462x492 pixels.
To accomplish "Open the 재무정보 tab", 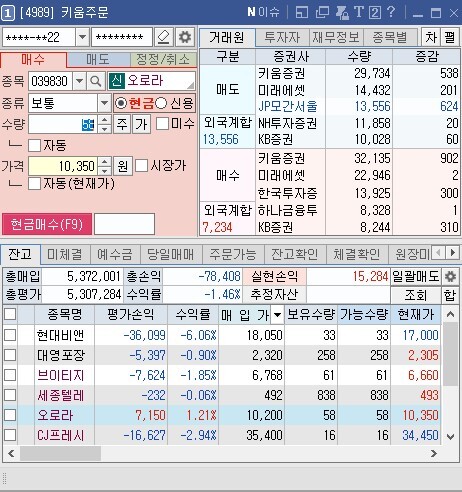I will click(x=336, y=37).
